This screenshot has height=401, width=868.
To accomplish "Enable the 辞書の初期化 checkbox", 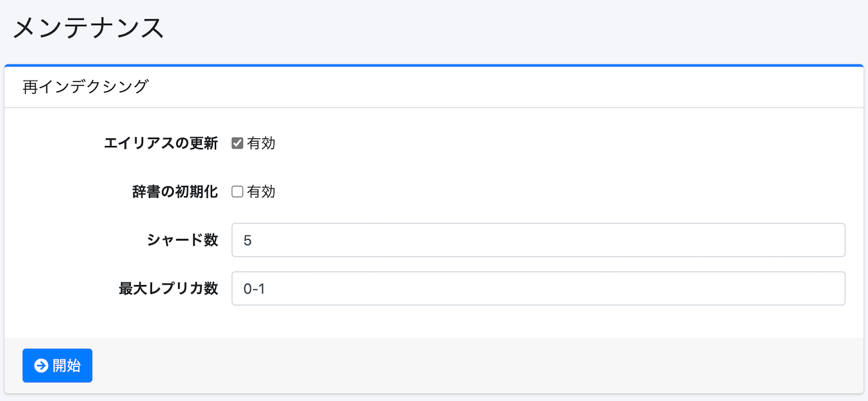I will pyautogui.click(x=237, y=192).
